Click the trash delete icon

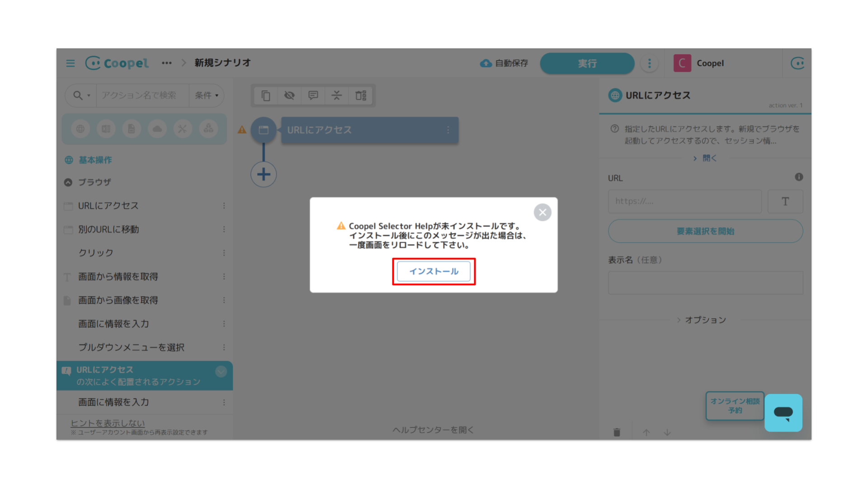(617, 432)
